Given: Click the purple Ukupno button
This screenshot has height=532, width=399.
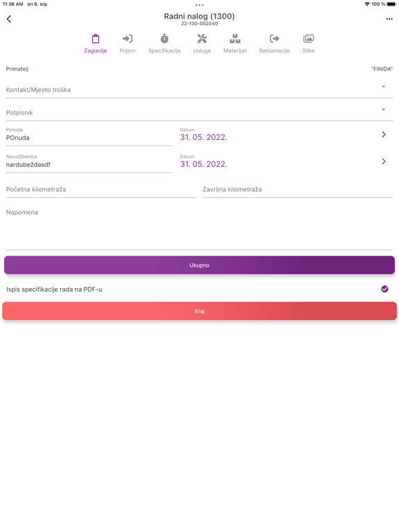Looking at the screenshot, I should coord(199,265).
